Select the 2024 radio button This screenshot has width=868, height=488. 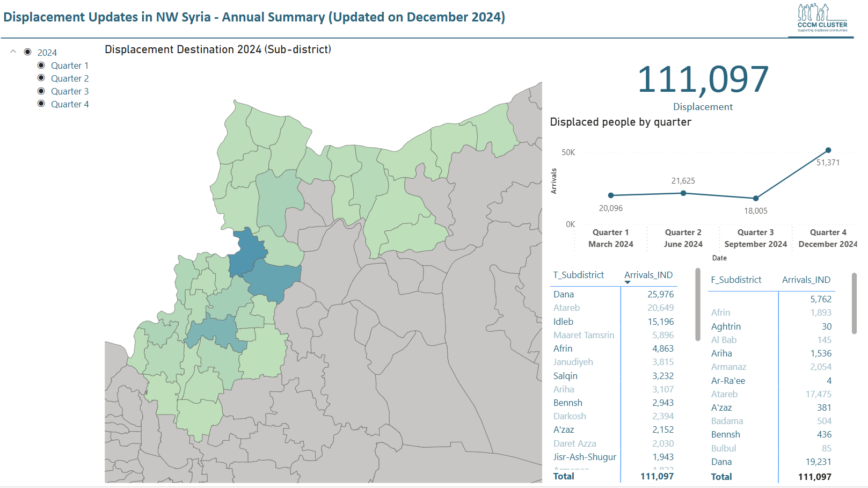click(x=28, y=52)
